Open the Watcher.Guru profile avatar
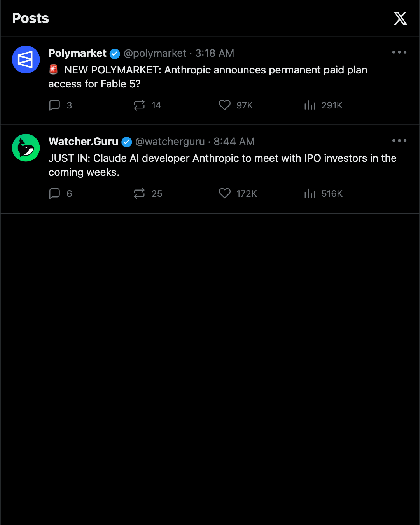Image resolution: width=420 pixels, height=525 pixels. 26,148
